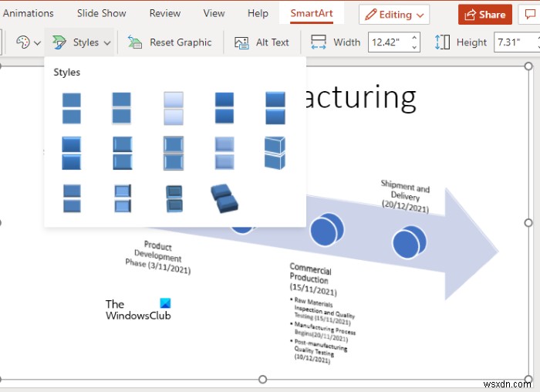Viewport: 540px width, 392px height.
Task: Click the right-middle selection handle
Action: tap(528, 223)
